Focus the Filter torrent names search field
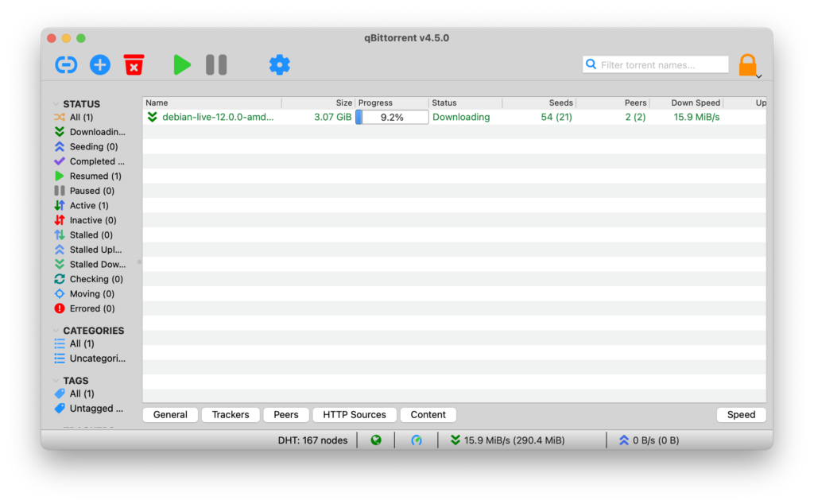The height and width of the screenshot is (504, 814). point(656,65)
